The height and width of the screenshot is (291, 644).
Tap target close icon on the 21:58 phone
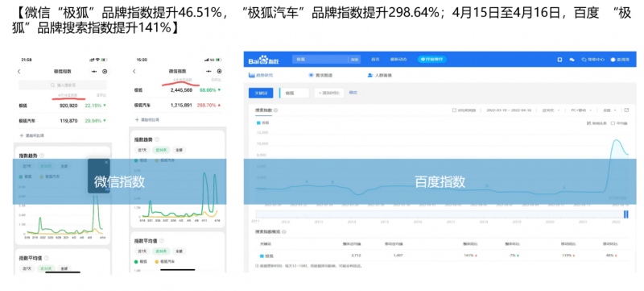click(105, 72)
